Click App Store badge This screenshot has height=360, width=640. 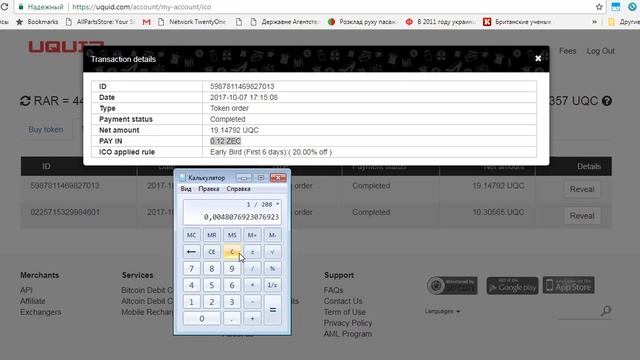click(569, 285)
